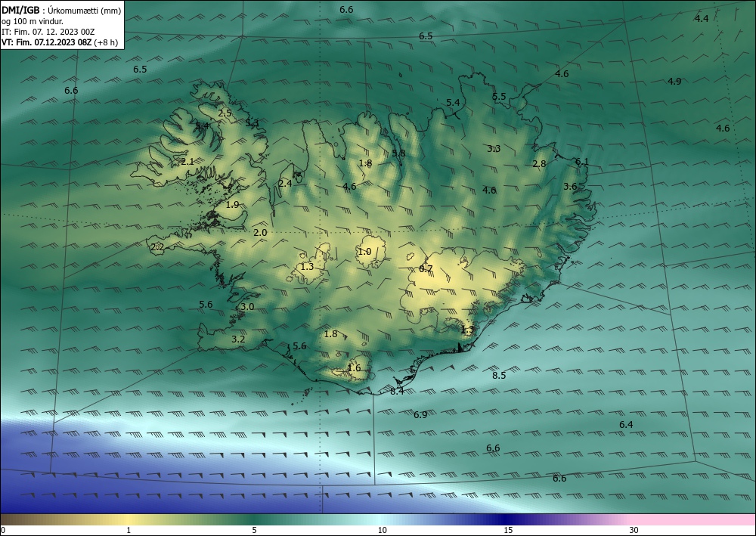Select the 1 tick label on the color scale
This screenshot has width=756, height=536.
click(129, 530)
